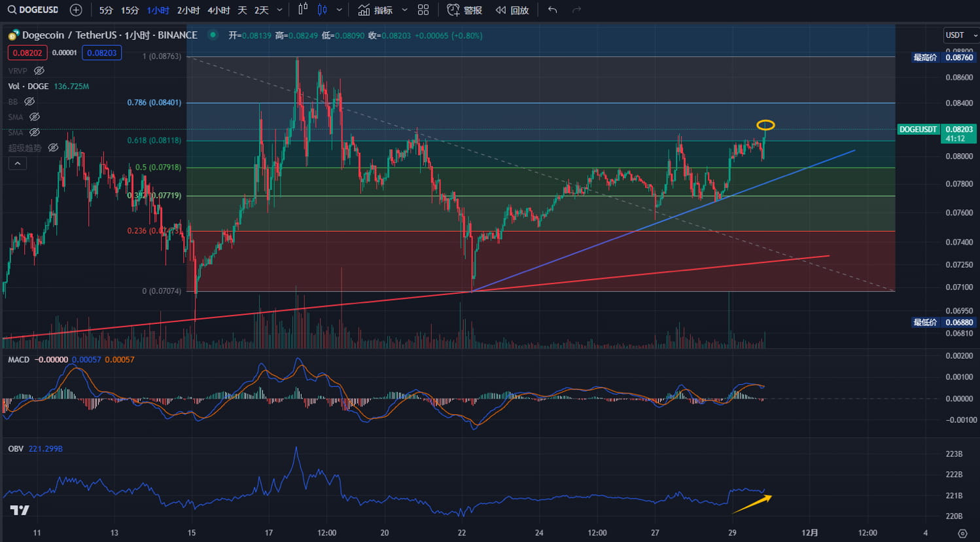The height and width of the screenshot is (542, 980).
Task: Open the DOGEUSD symbol search
Action: coord(33,10)
